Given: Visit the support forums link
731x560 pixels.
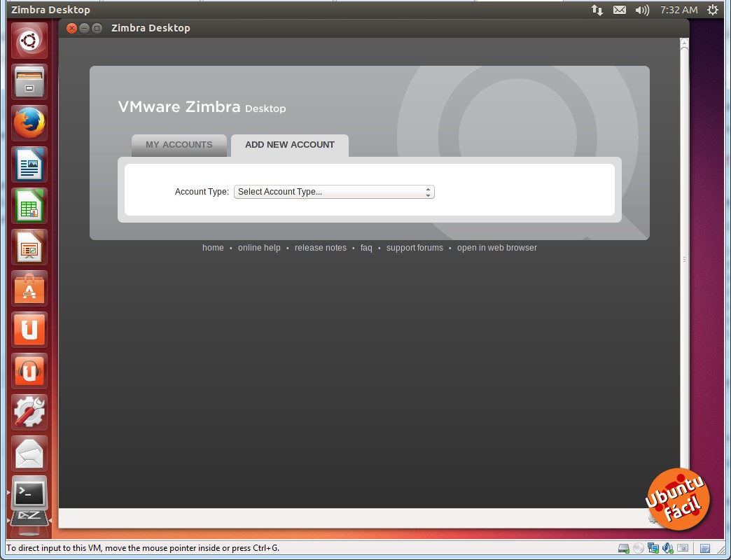Looking at the screenshot, I should click(x=415, y=248).
